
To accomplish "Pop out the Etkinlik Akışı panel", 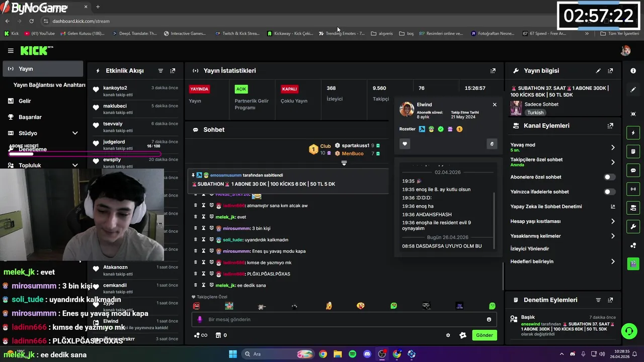I will pos(173,71).
